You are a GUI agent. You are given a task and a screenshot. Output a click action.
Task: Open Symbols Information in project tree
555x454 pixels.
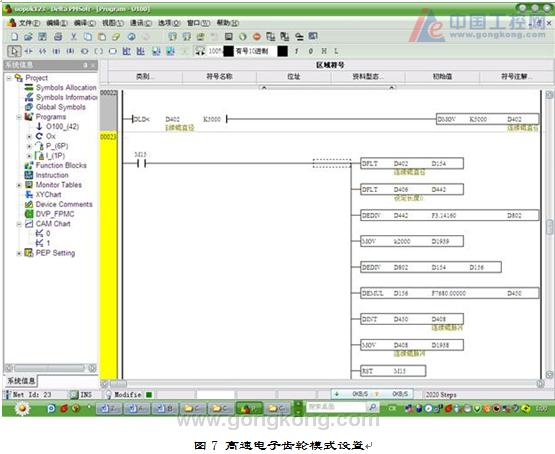tap(66, 97)
